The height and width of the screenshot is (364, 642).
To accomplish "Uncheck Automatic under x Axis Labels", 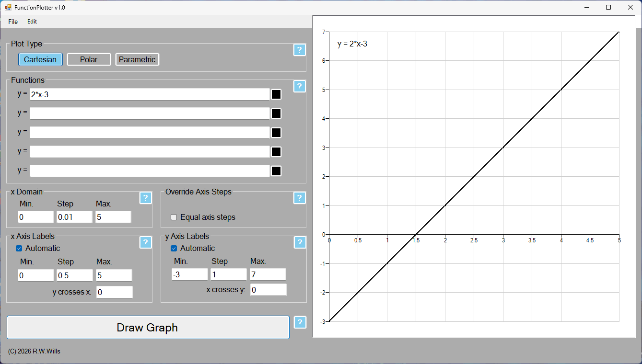I will click(19, 248).
